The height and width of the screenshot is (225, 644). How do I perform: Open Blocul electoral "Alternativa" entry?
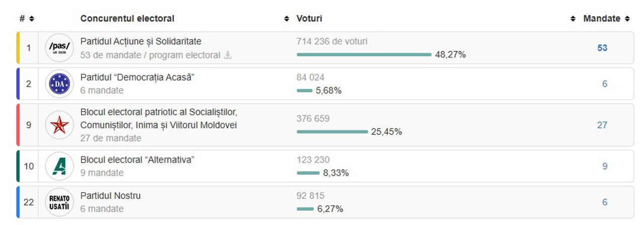click(137, 160)
